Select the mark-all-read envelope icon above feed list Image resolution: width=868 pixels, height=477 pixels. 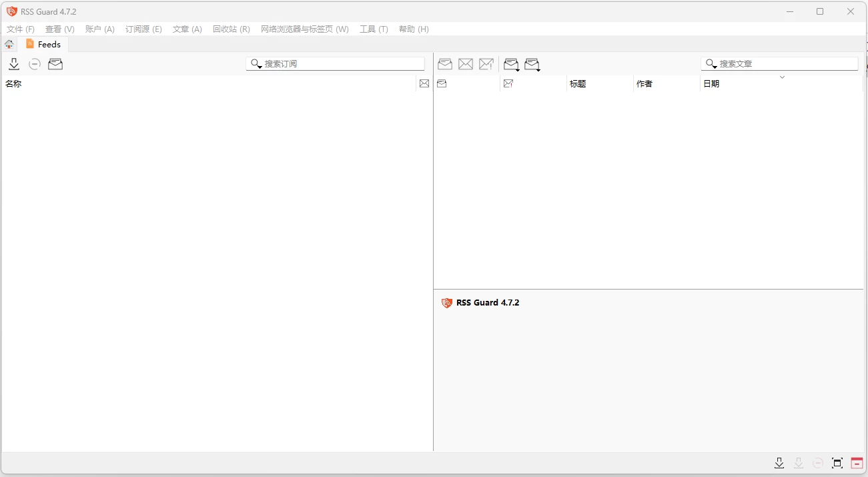[x=55, y=64]
